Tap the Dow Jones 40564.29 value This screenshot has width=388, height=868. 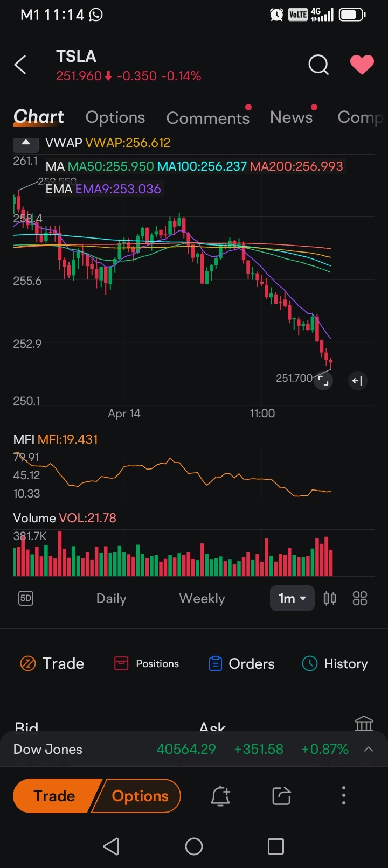pyautogui.click(x=186, y=749)
